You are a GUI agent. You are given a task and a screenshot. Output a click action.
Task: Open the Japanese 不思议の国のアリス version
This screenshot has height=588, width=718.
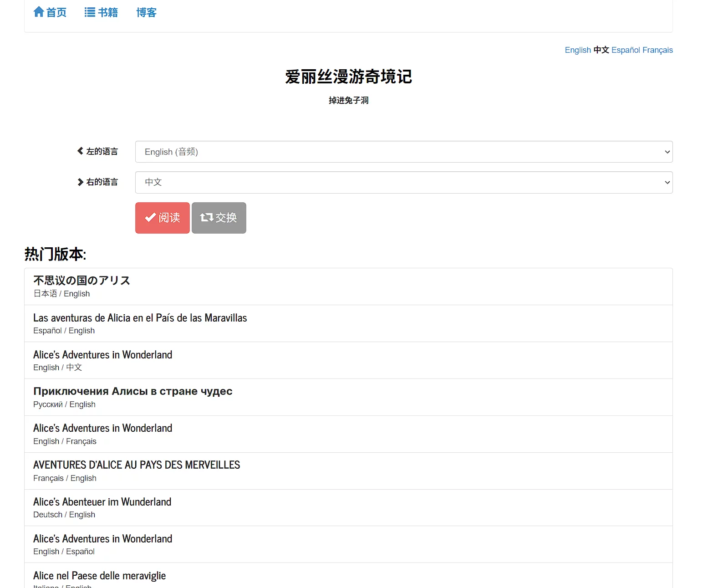[81, 281]
